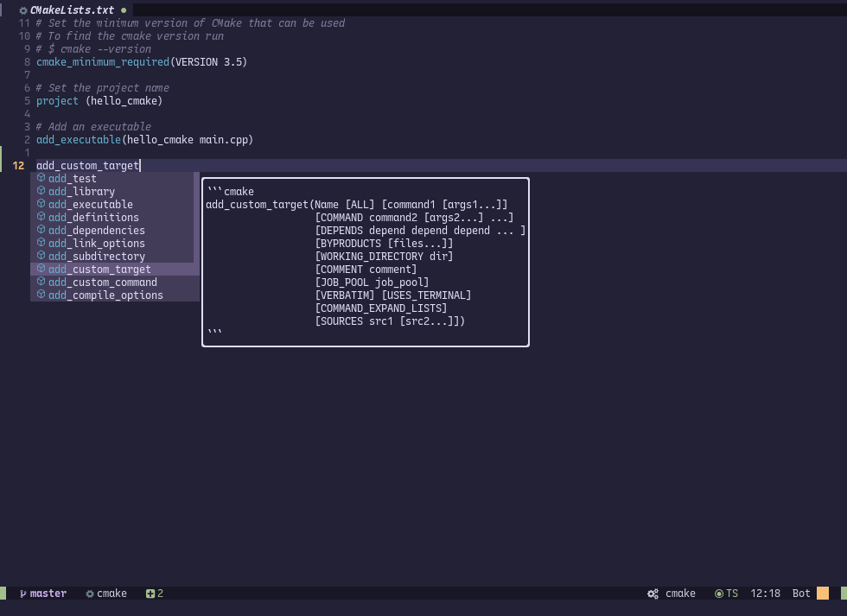Click the gear icon on the CMakeLists.txt tab

coord(23,10)
